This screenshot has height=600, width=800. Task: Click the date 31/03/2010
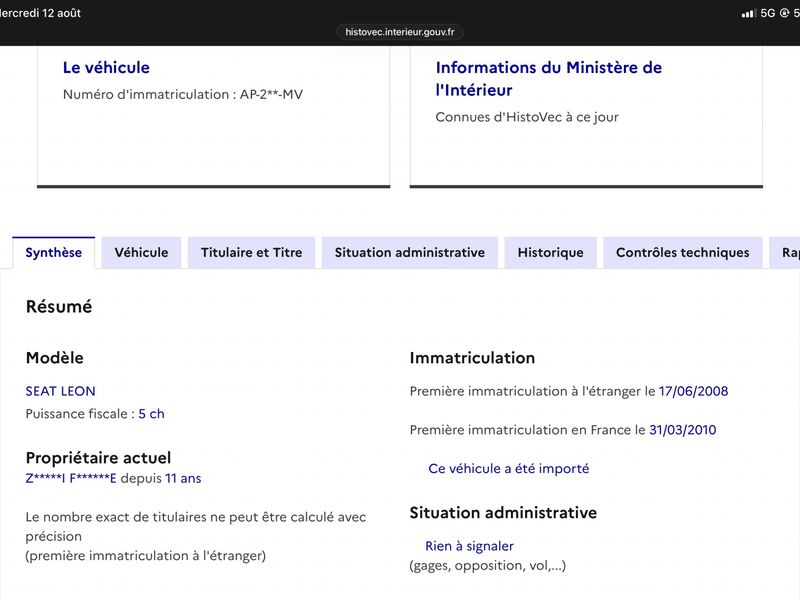click(x=683, y=430)
